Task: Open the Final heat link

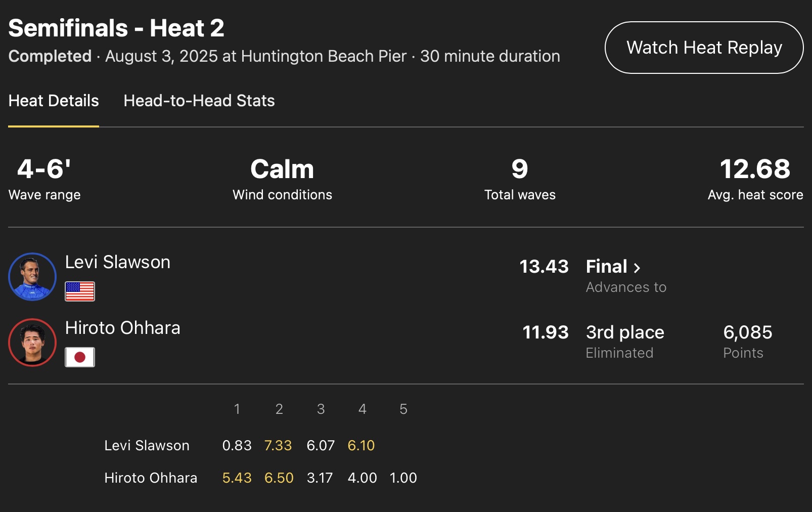Action: pos(607,267)
